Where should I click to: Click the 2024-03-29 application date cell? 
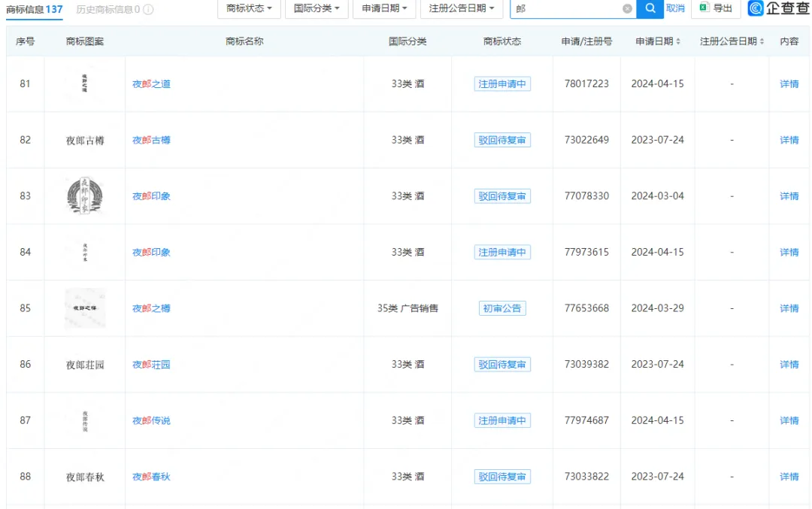point(657,308)
